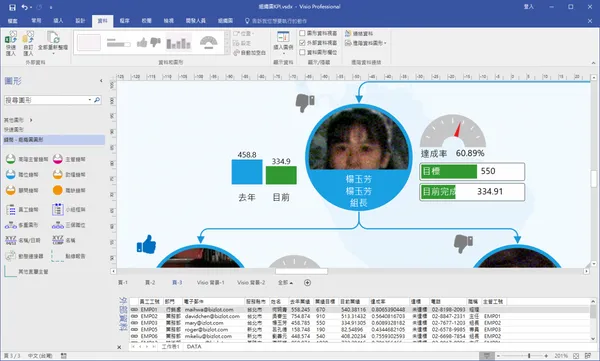Toggle the Shape Data Window checkbox
The image size is (600, 361).
[x=302, y=33]
